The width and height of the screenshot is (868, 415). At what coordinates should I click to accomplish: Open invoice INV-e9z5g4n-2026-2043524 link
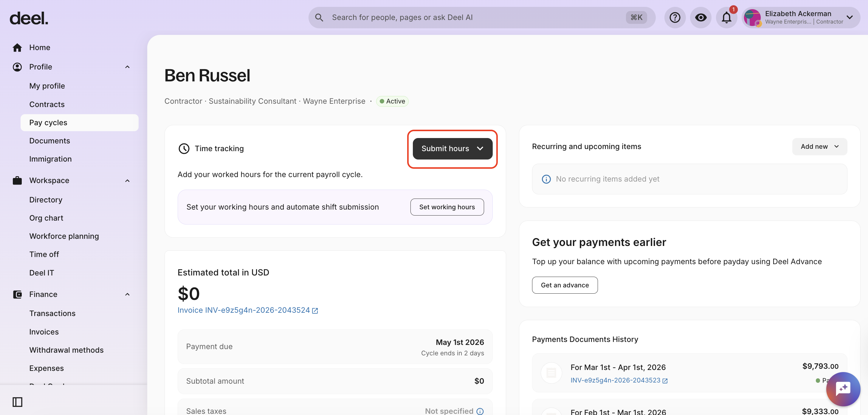click(243, 310)
